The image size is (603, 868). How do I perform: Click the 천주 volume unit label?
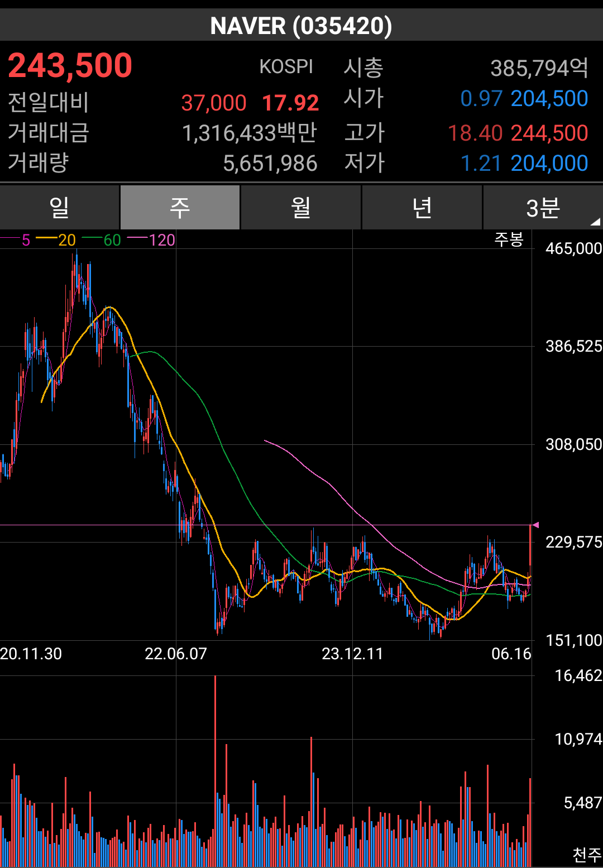pos(587,855)
